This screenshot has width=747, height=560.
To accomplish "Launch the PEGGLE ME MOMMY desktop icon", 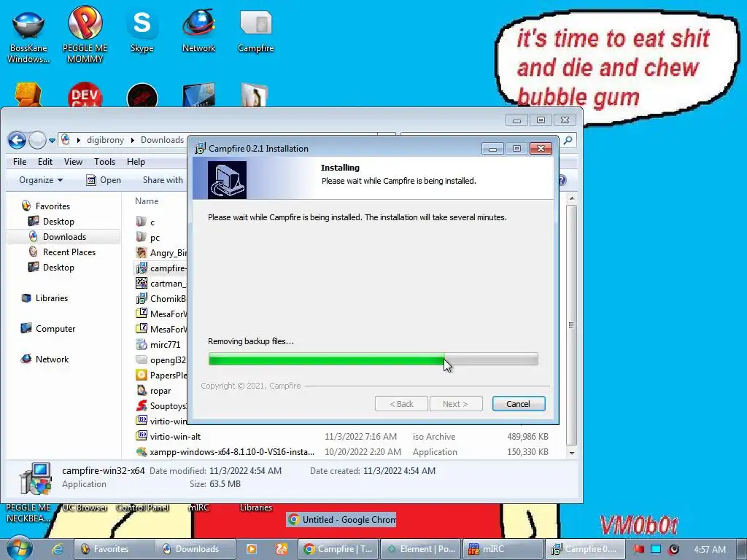I will 85,36.
